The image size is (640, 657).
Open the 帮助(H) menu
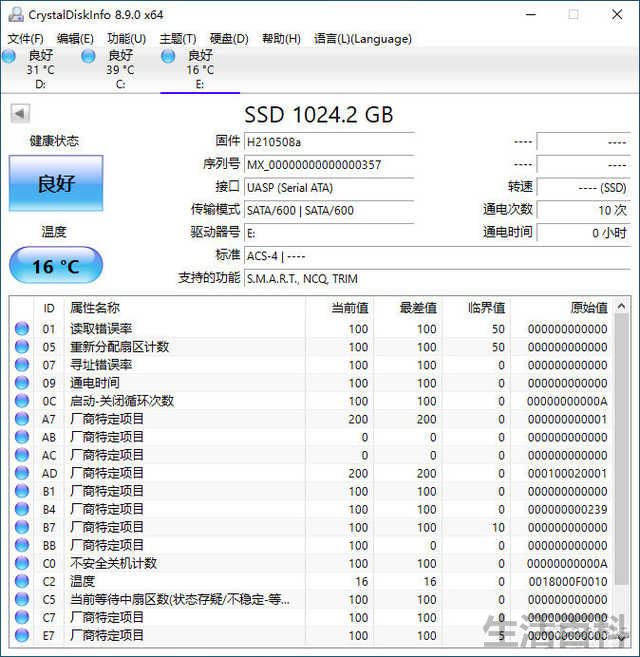click(x=281, y=39)
